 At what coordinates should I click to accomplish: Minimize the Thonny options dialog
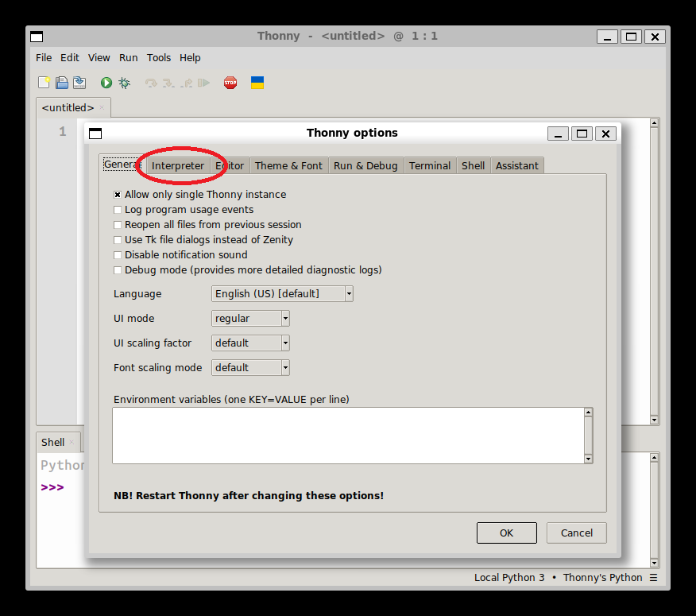click(558, 134)
